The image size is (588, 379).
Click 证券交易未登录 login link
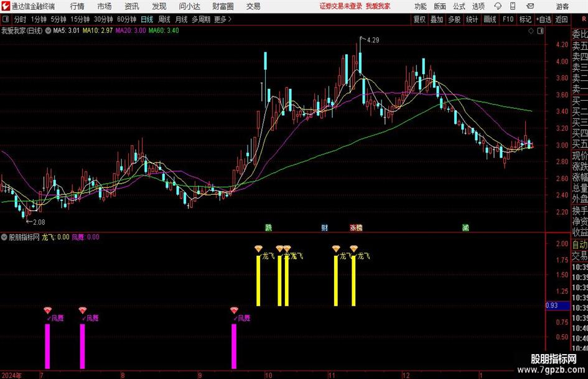[341, 6]
